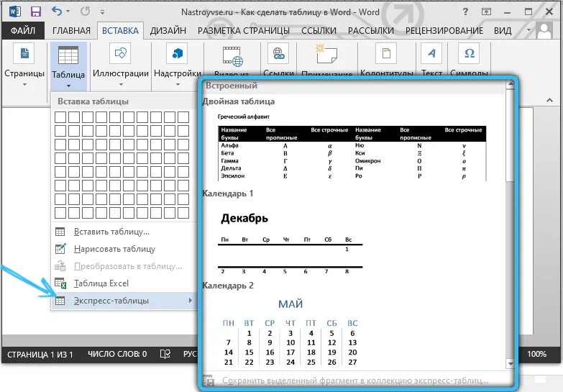Viewport: 563px width, 392px height.
Task: Switch to the ВИД tab
Action: coord(503,31)
